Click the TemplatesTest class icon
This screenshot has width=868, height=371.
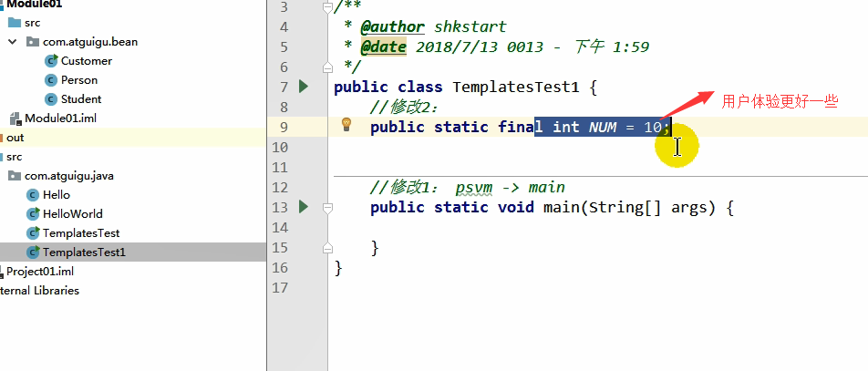point(33,233)
